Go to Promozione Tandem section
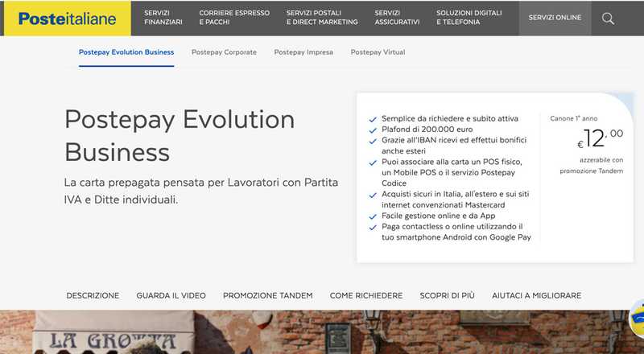This screenshot has width=644, height=354. [x=268, y=295]
